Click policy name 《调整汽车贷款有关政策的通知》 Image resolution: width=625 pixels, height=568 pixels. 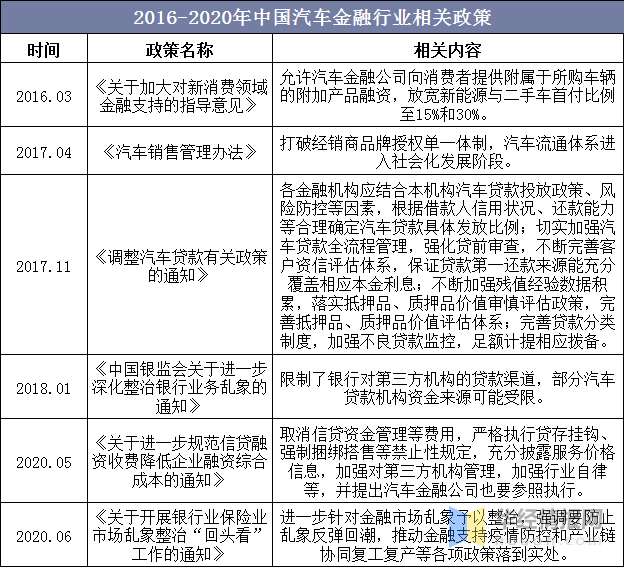(180, 266)
